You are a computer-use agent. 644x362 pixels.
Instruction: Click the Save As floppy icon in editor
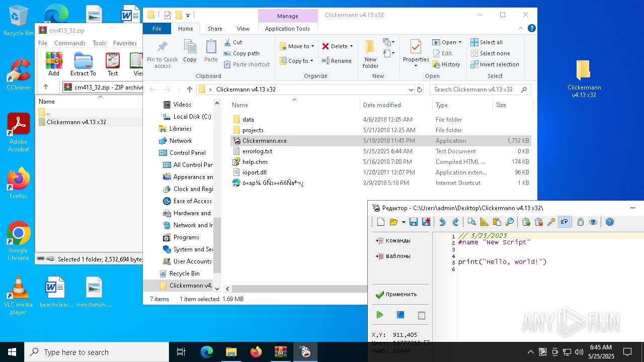click(x=426, y=222)
